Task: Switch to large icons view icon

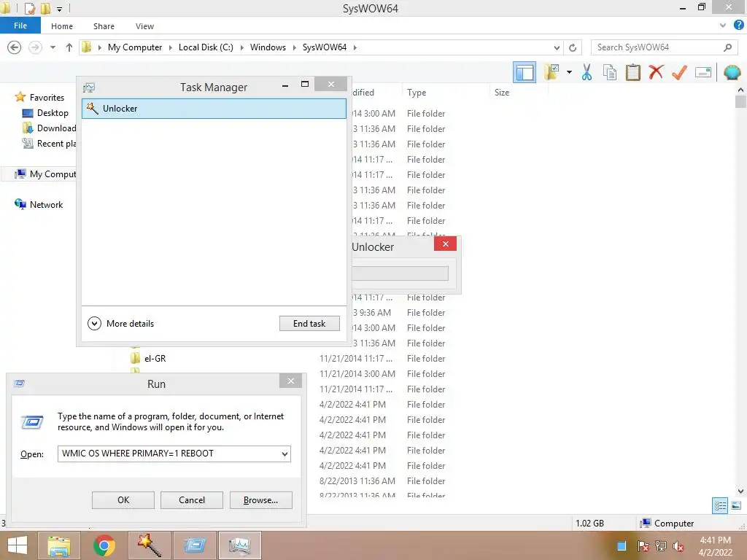Action: click(736, 506)
